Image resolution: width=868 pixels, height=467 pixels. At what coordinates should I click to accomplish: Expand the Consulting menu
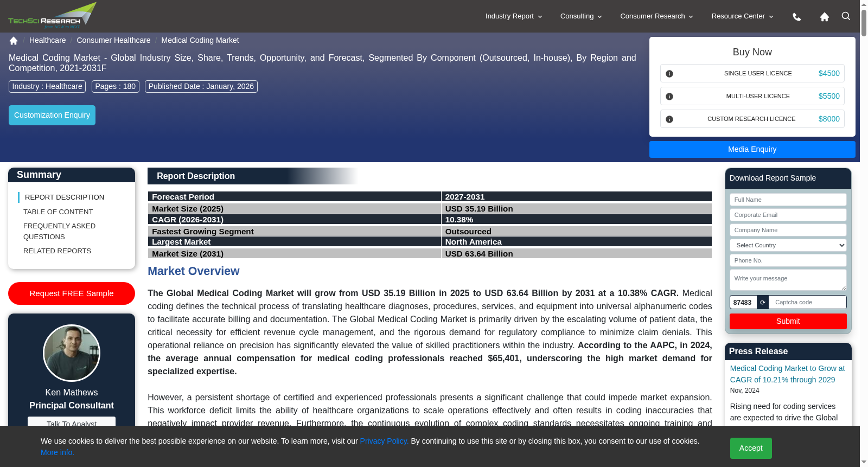coord(581,16)
